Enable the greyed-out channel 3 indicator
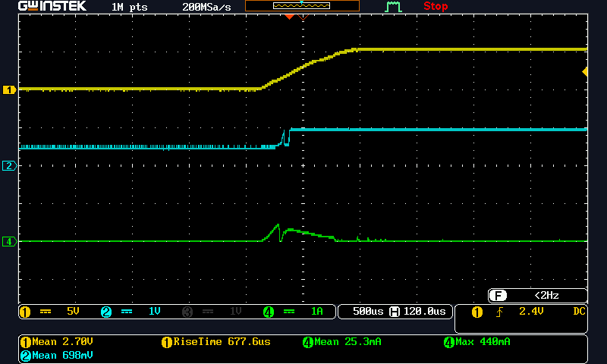Image resolution: width=607 pixels, height=364 pixels. point(213,312)
